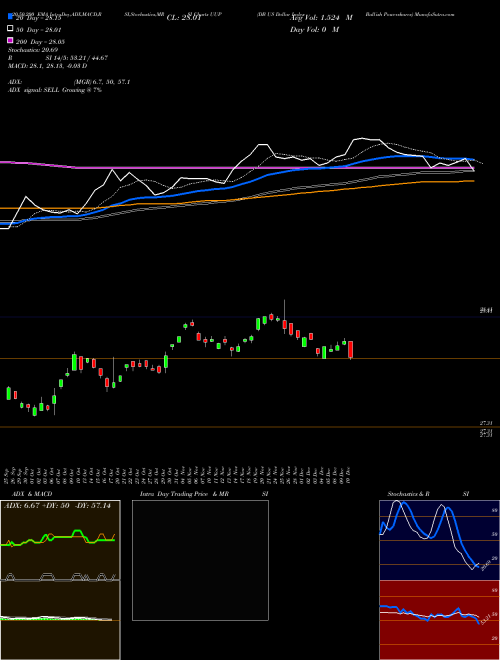The image size is (500, 660).
Task: Click the 'ADX & MACD' panel title
Action: click(x=32, y=494)
